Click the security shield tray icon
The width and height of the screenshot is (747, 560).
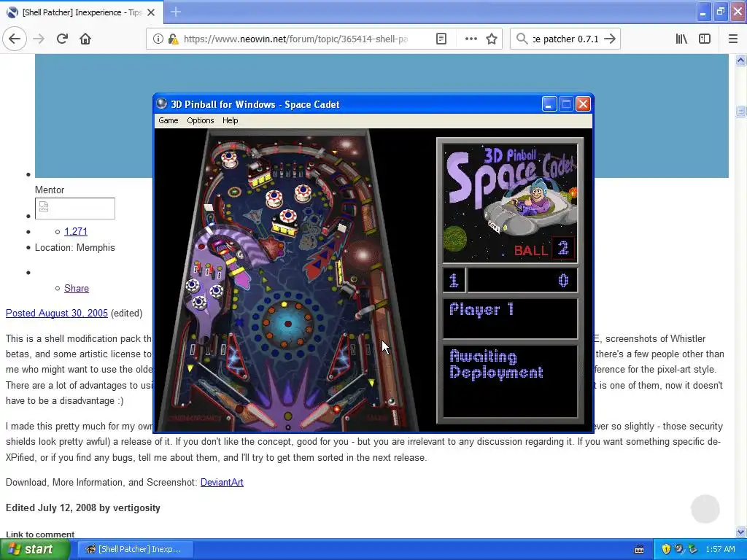(666, 549)
